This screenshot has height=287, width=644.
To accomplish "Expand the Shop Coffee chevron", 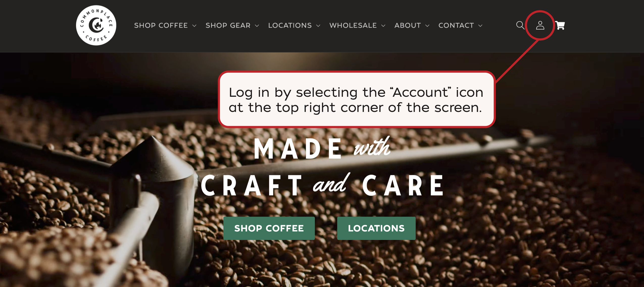I will 194,26.
